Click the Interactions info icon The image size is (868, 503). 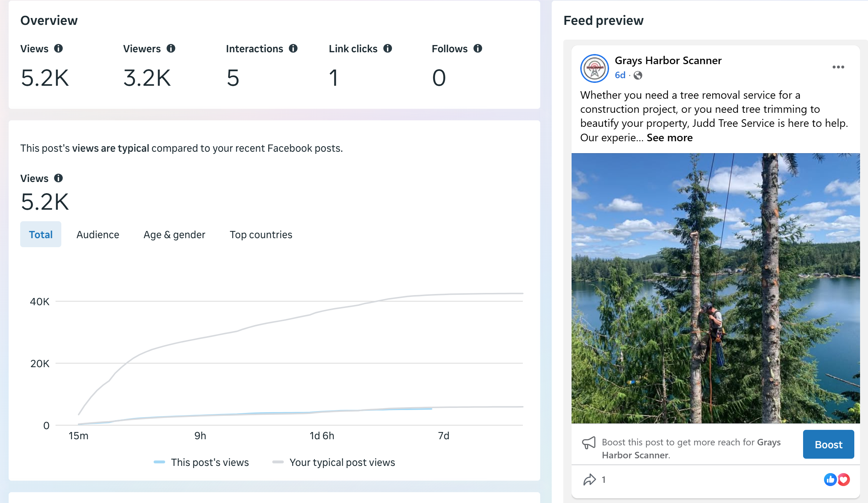point(293,49)
